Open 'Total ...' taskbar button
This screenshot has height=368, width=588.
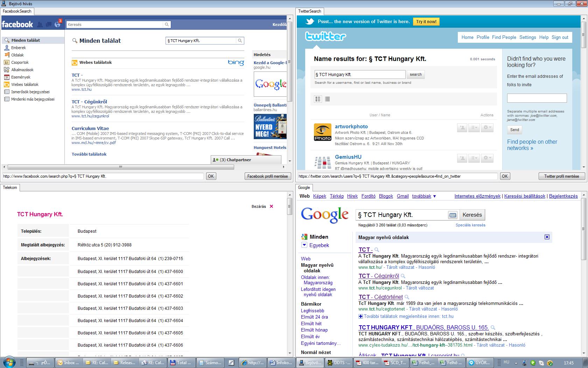pyautogui.click(x=181, y=362)
